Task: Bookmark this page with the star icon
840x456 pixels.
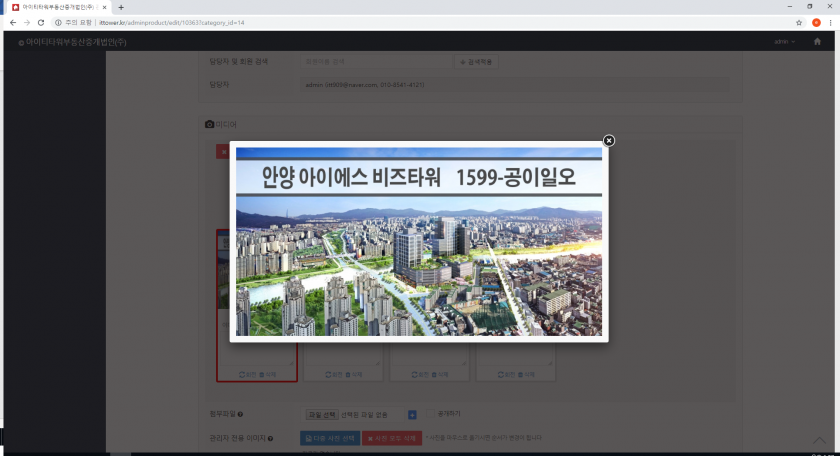Action: (x=799, y=22)
